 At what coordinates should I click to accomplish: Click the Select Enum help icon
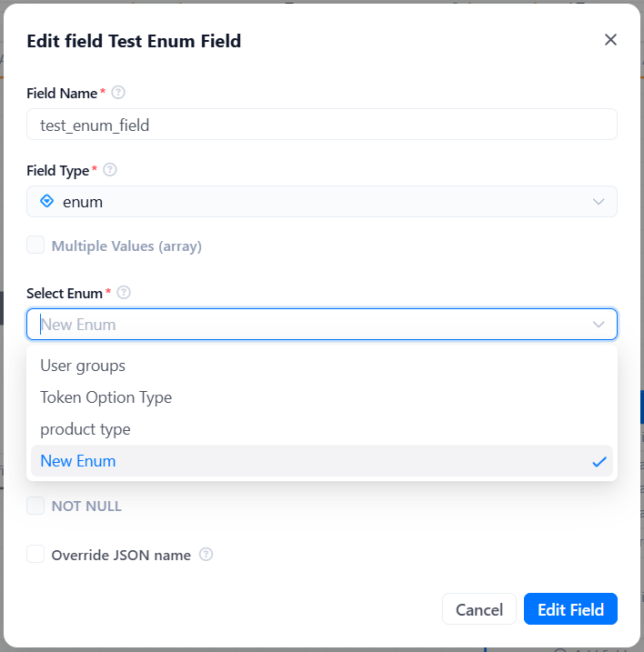pyautogui.click(x=124, y=292)
